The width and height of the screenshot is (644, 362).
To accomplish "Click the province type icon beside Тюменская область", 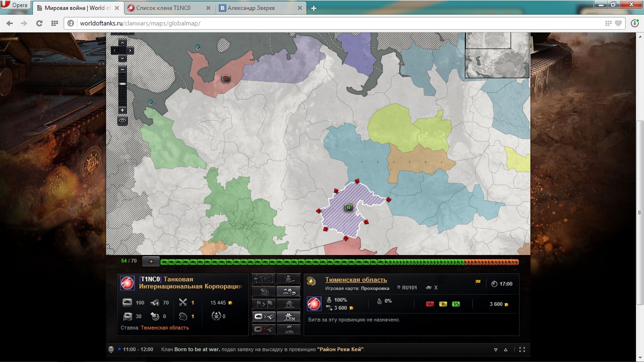I will tap(311, 281).
